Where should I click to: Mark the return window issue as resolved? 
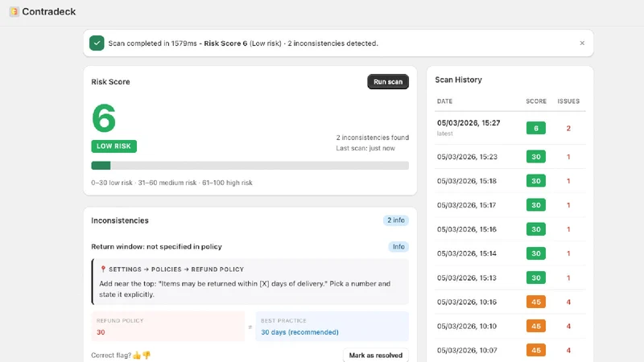coord(375,356)
